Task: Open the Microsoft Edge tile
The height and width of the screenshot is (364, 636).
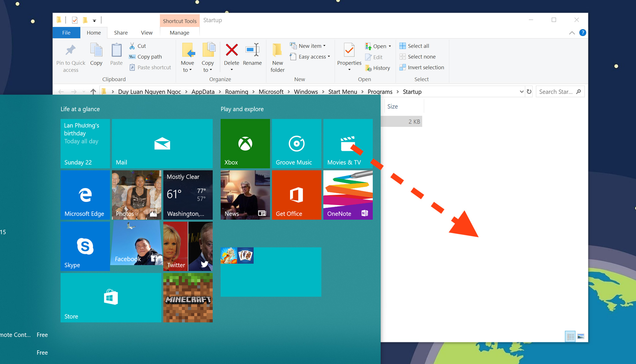Action: click(x=85, y=195)
